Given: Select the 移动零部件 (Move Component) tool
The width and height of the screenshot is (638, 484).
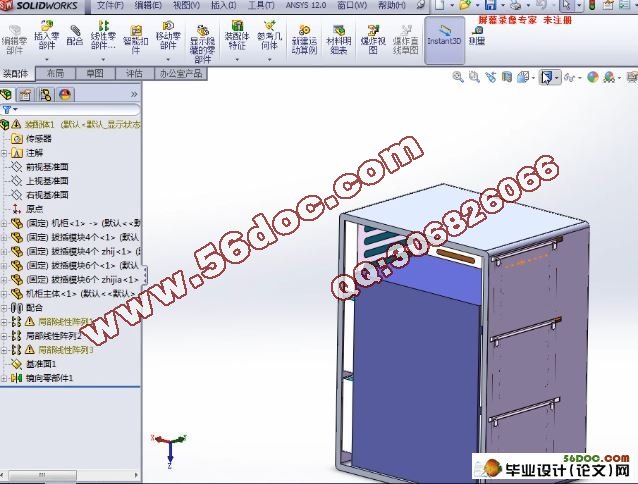Looking at the screenshot, I should [168, 36].
